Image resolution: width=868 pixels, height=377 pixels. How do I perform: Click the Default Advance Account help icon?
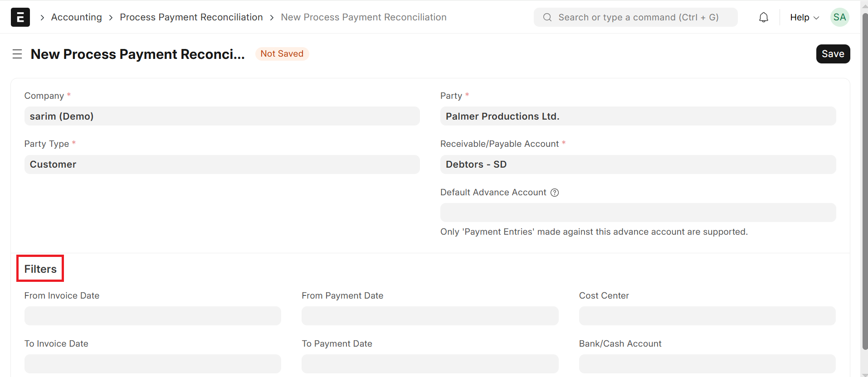555,193
